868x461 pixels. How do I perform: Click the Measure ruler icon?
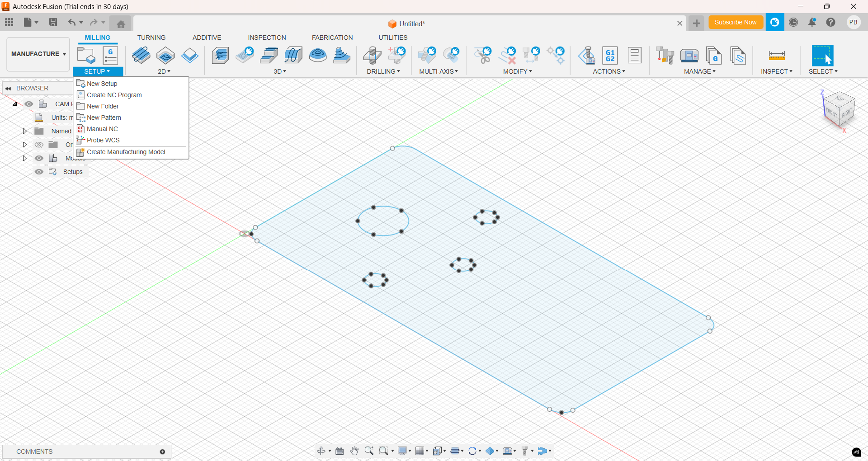coord(777,55)
